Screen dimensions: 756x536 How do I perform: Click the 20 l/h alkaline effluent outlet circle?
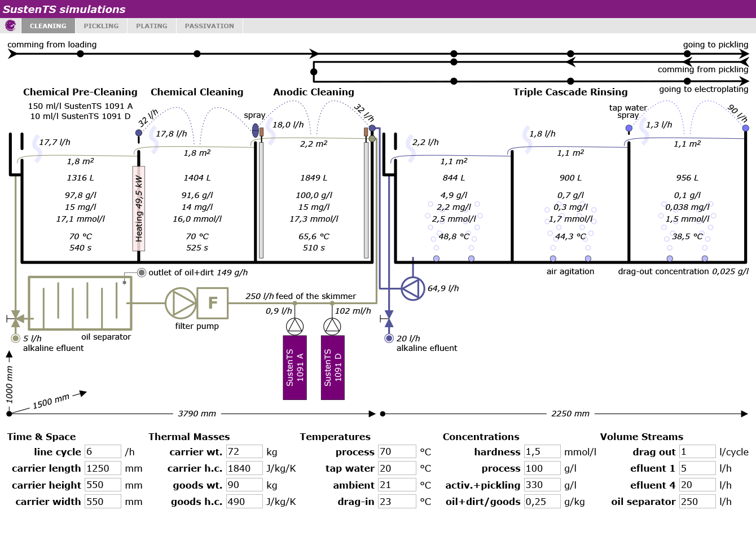click(389, 339)
